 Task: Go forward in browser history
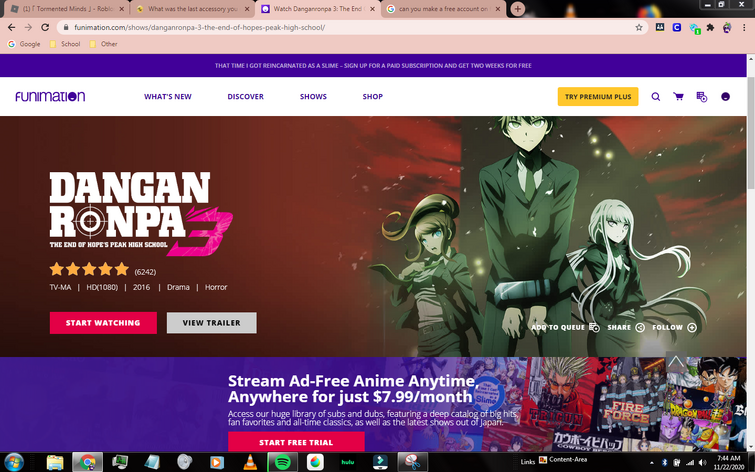click(28, 27)
